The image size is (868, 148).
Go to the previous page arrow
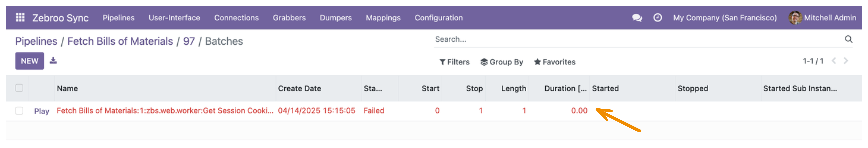tap(834, 61)
